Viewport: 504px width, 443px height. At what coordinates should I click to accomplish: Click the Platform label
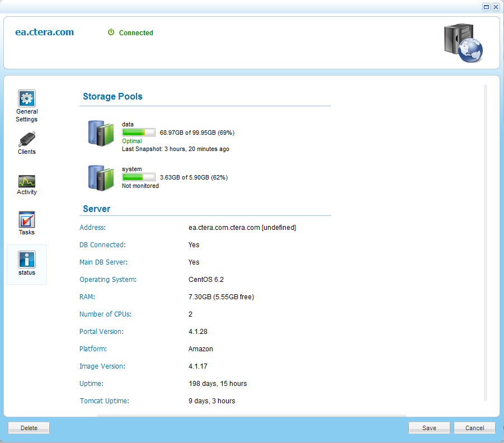pyautogui.click(x=93, y=349)
